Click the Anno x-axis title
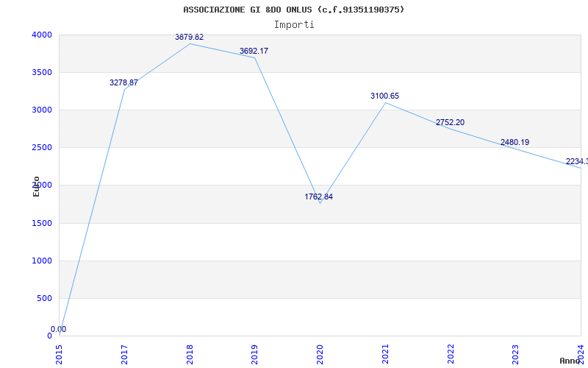The height and width of the screenshot is (368, 588). click(570, 361)
